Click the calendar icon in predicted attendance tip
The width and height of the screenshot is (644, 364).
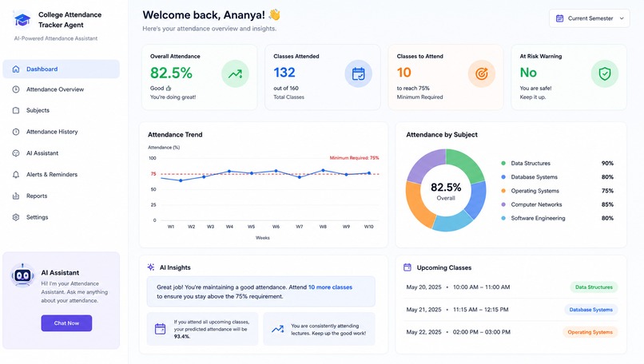tap(160, 329)
